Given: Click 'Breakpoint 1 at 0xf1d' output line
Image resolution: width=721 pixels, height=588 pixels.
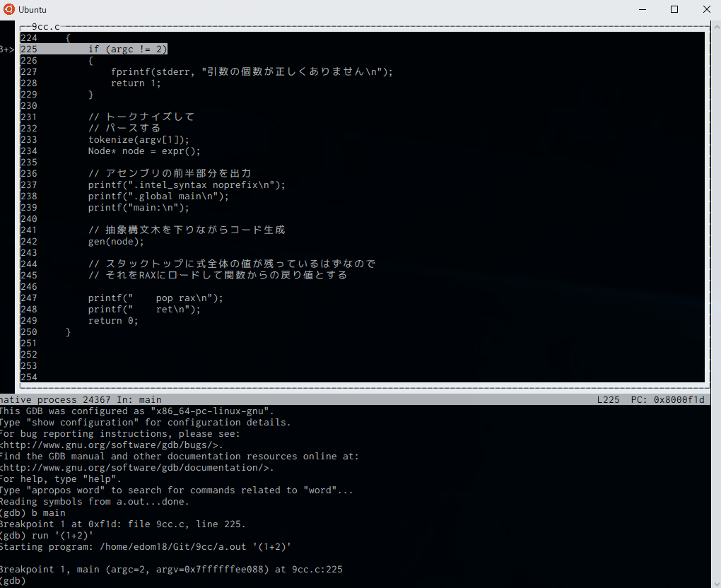Looking at the screenshot, I should [x=123, y=524].
